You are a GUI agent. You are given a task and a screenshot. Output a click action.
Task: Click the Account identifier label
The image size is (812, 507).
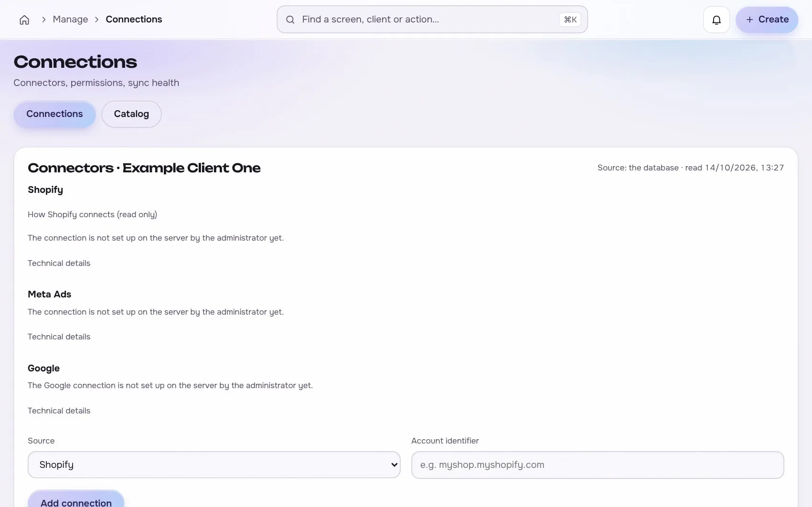click(445, 441)
